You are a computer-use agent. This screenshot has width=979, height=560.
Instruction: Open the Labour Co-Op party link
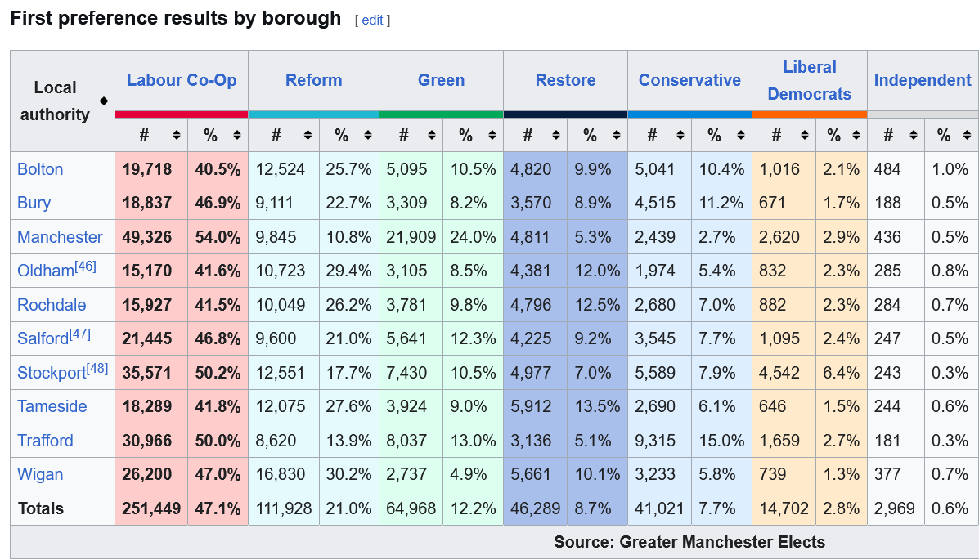(182, 81)
